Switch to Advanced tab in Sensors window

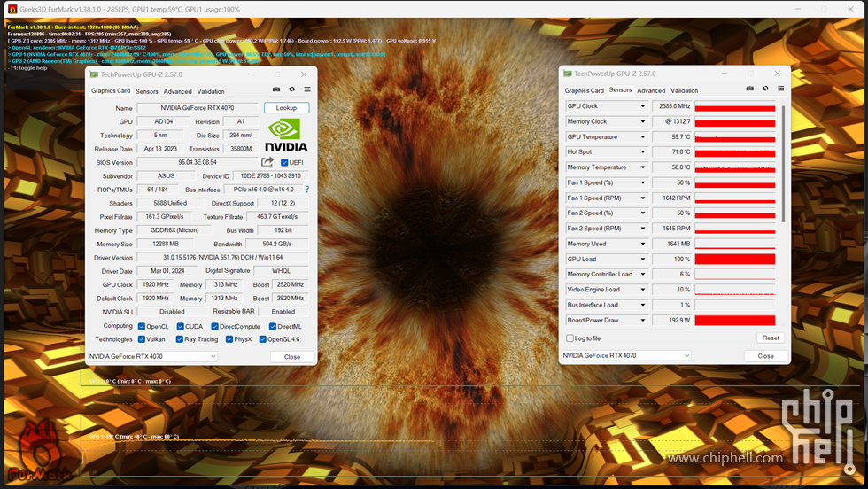651,91
